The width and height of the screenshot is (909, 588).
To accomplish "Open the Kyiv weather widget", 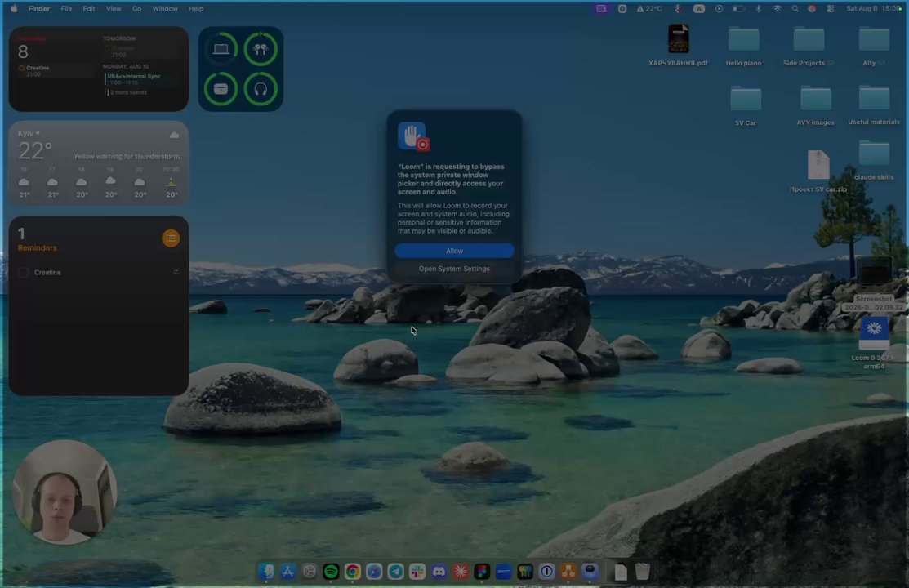I will pyautogui.click(x=99, y=163).
